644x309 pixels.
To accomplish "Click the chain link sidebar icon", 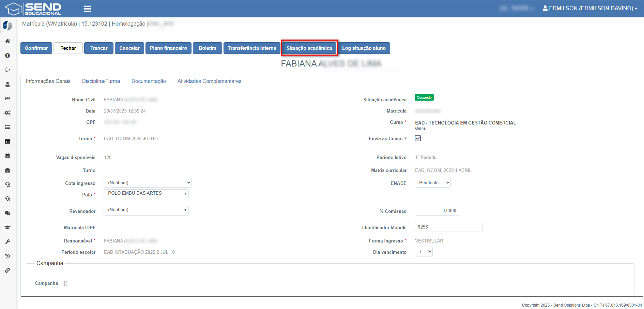I will 7,270.
